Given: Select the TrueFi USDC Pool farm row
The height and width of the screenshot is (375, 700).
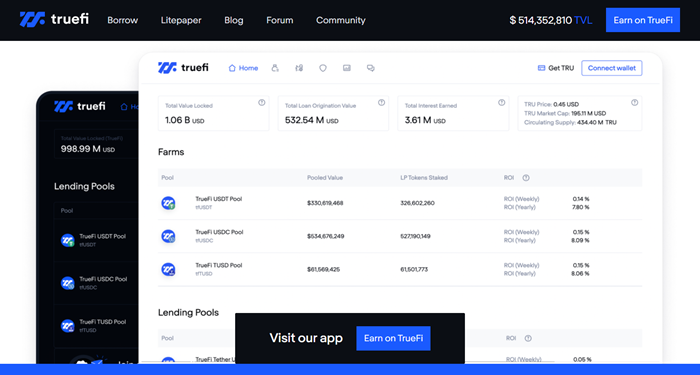Looking at the screenshot, I should click(x=400, y=236).
